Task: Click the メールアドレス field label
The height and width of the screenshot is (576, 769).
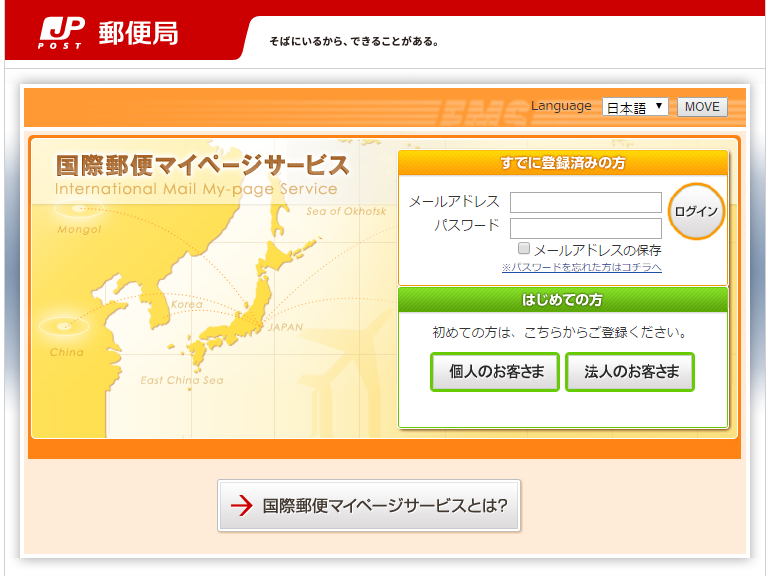Action: 454,202
